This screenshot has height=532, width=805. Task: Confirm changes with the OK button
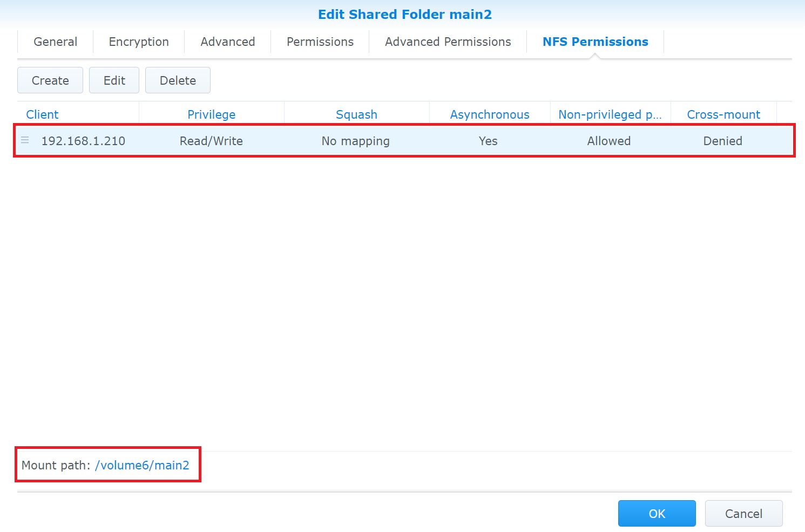coord(657,513)
